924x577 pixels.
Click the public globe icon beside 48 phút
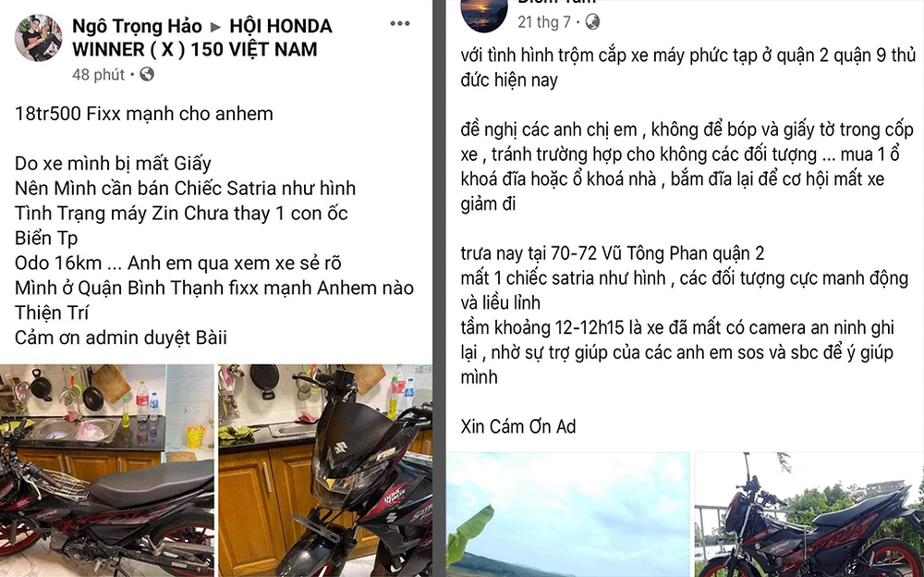click(147, 74)
